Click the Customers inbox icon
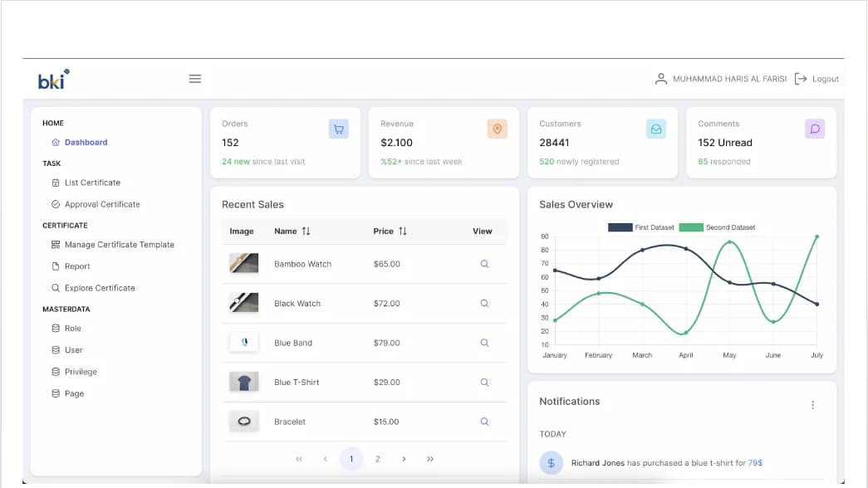The height and width of the screenshot is (488, 868). pos(656,129)
